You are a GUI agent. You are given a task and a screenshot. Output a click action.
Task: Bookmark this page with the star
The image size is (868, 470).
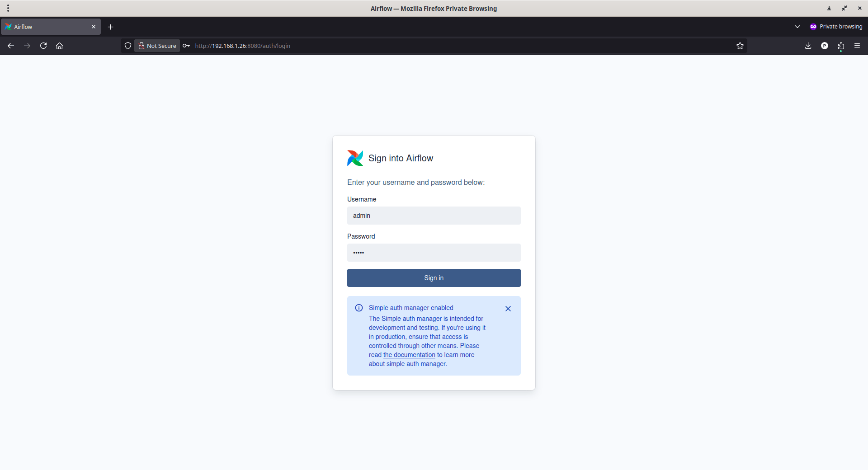point(740,46)
